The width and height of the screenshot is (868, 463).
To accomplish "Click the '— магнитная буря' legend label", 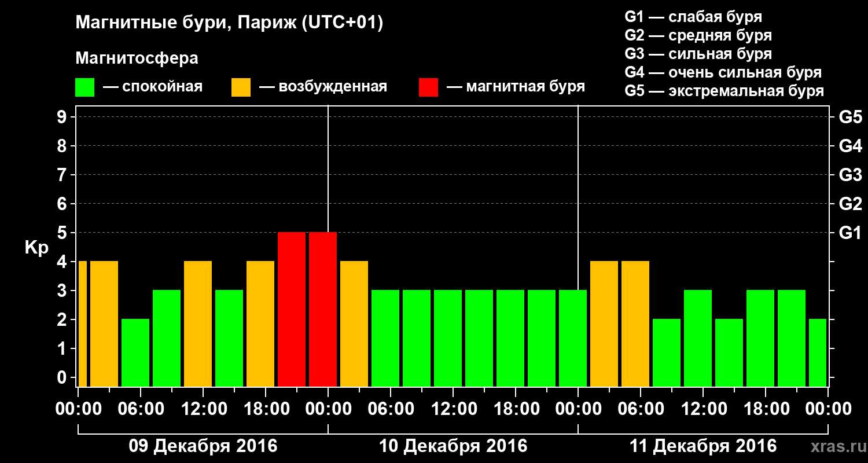I will pos(516,87).
